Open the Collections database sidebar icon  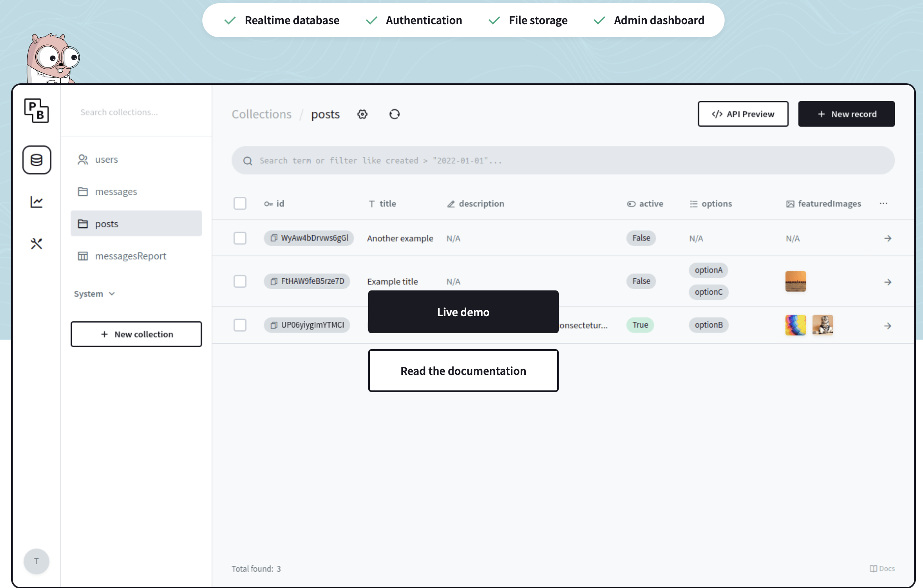point(37,160)
